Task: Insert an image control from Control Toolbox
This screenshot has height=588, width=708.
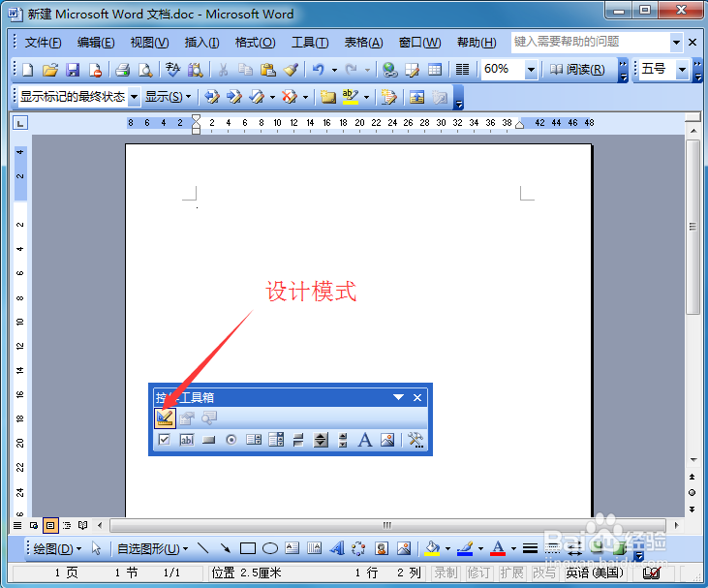Action: (387, 440)
